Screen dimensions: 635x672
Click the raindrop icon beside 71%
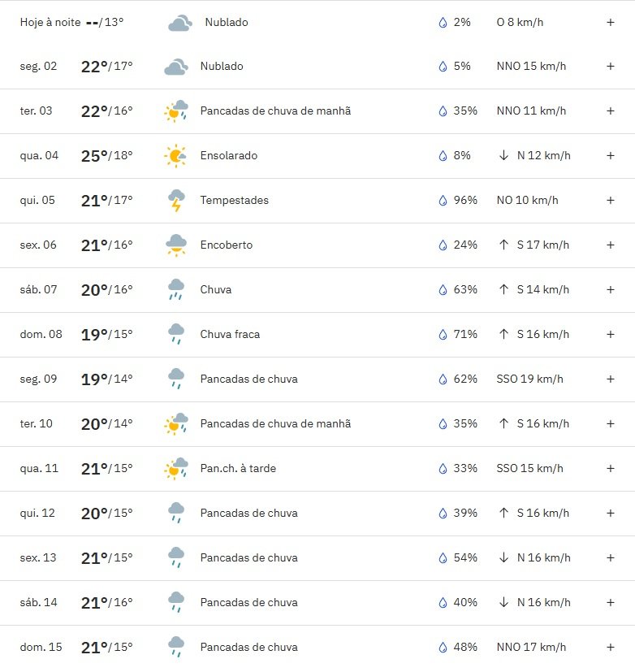click(x=443, y=334)
